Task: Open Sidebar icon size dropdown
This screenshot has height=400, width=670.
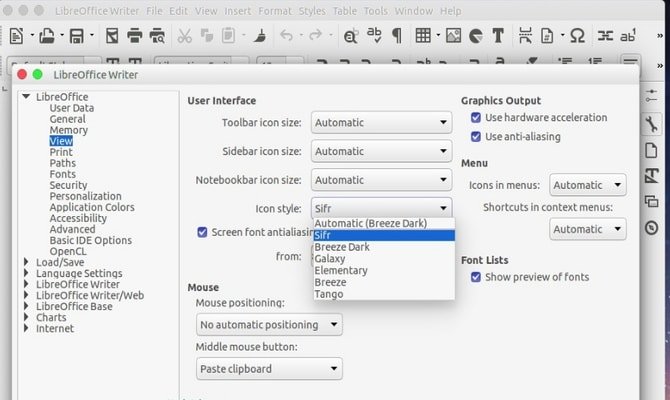Action: click(381, 151)
